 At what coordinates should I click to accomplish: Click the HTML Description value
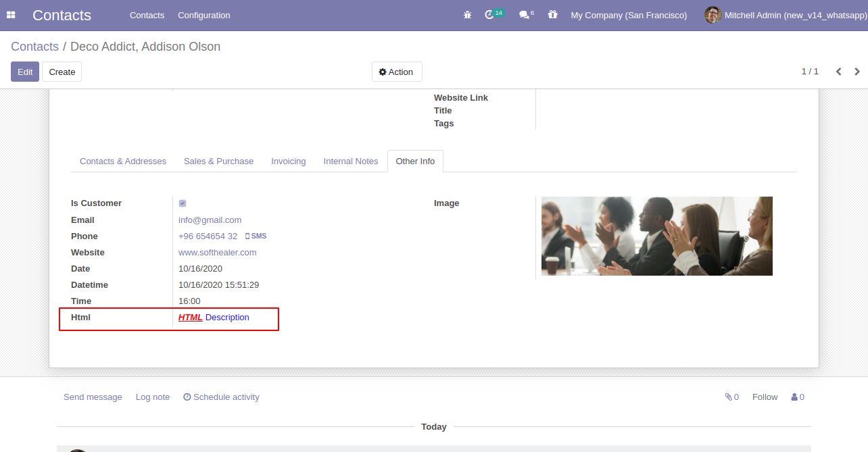pos(214,318)
